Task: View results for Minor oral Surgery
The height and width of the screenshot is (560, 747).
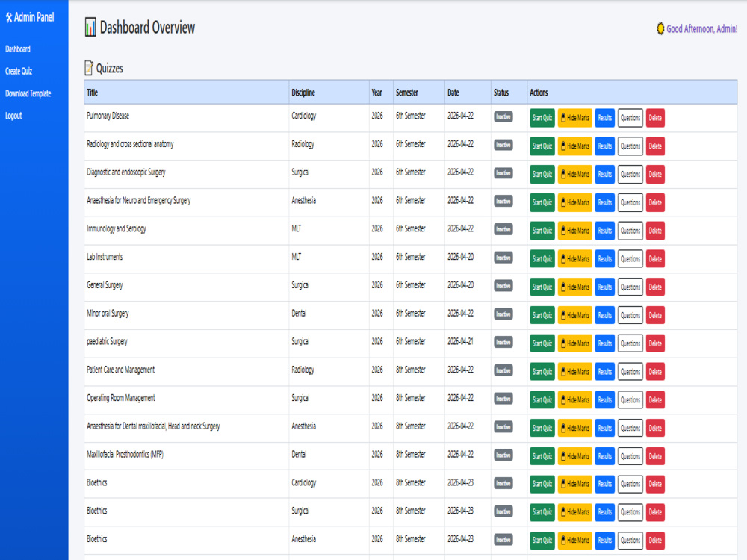Action: [605, 315]
